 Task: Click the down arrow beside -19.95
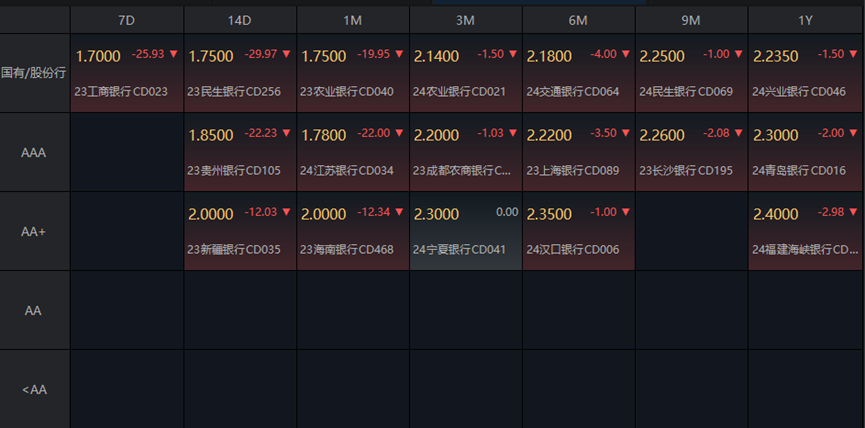[x=399, y=54]
